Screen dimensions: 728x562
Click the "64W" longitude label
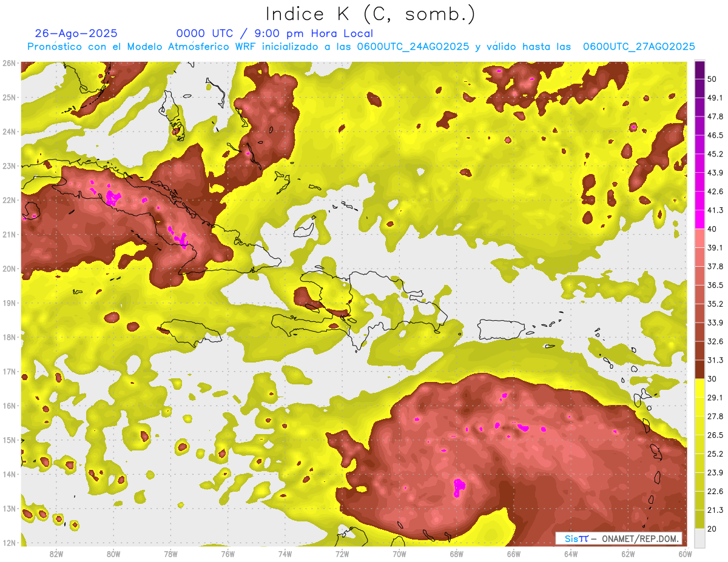(x=571, y=554)
